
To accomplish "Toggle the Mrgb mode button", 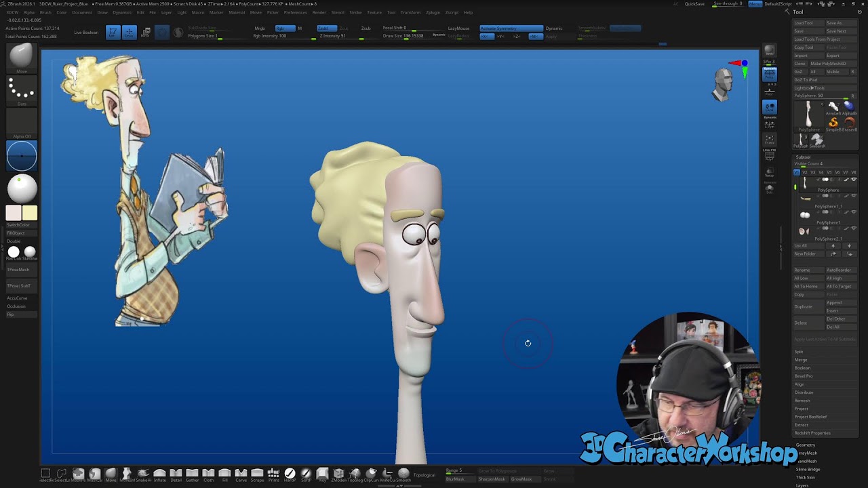I will click(260, 28).
